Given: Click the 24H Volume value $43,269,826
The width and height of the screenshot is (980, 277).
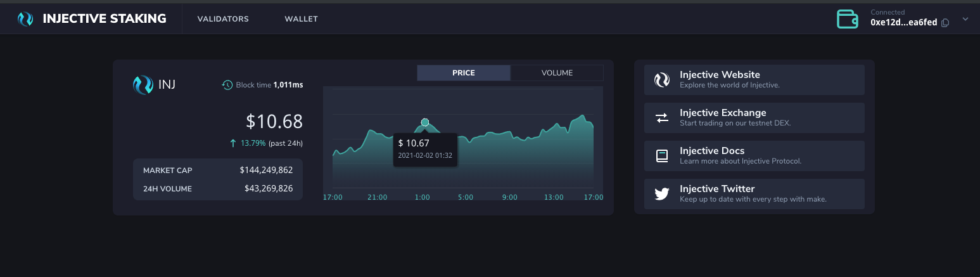Looking at the screenshot, I should (x=269, y=188).
